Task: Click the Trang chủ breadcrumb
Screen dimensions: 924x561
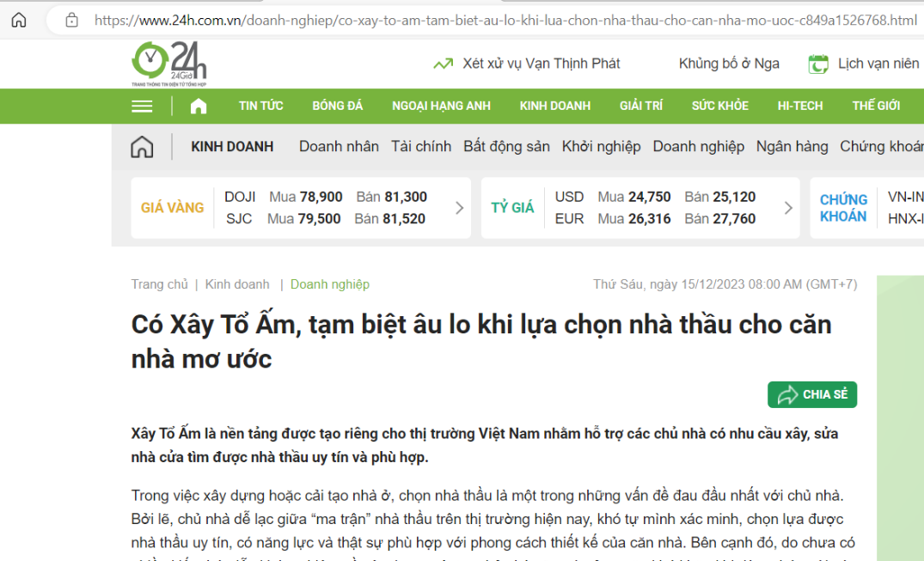Action: [159, 284]
